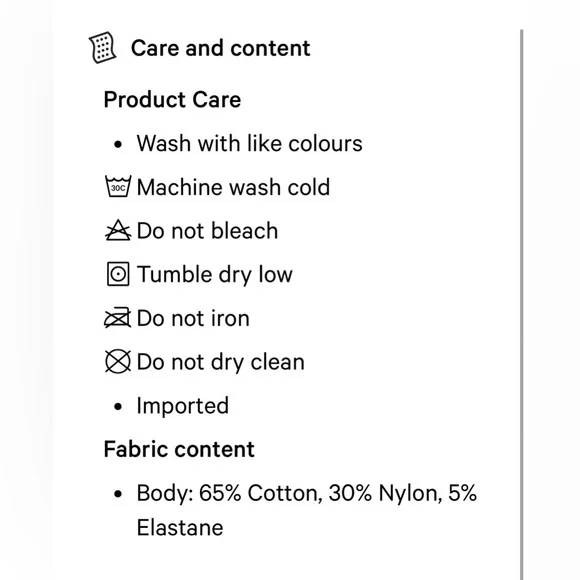
Task: Click the Do not iron text
Action: click(x=193, y=318)
